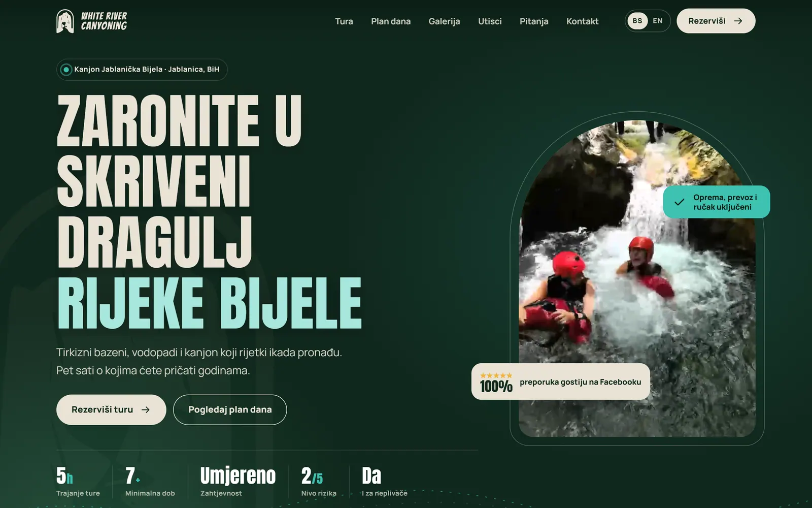
Task: Click the Rezerviši button in header
Action: pos(716,21)
